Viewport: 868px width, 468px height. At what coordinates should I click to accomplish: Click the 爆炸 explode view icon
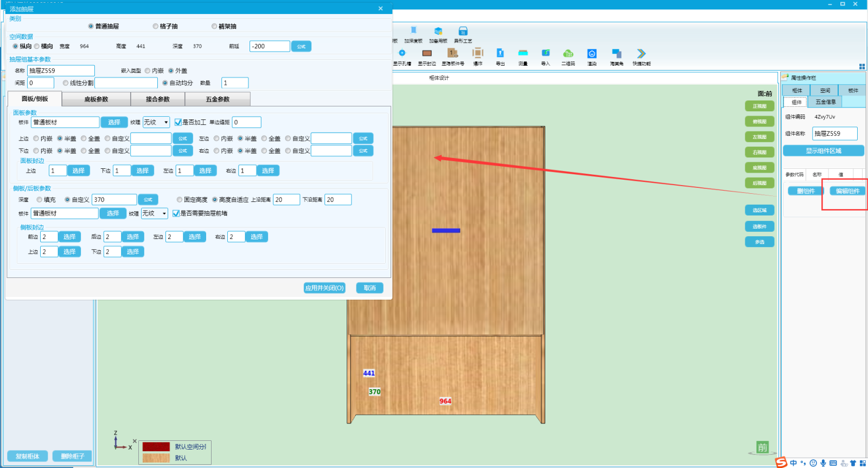(477, 54)
